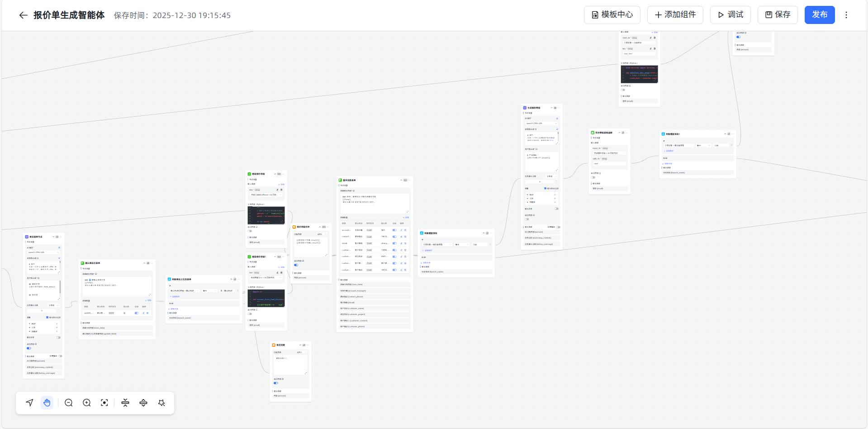Open the AI model dropdown in 生成服务等级 node
This screenshot has height=429, width=868.
[541, 124]
